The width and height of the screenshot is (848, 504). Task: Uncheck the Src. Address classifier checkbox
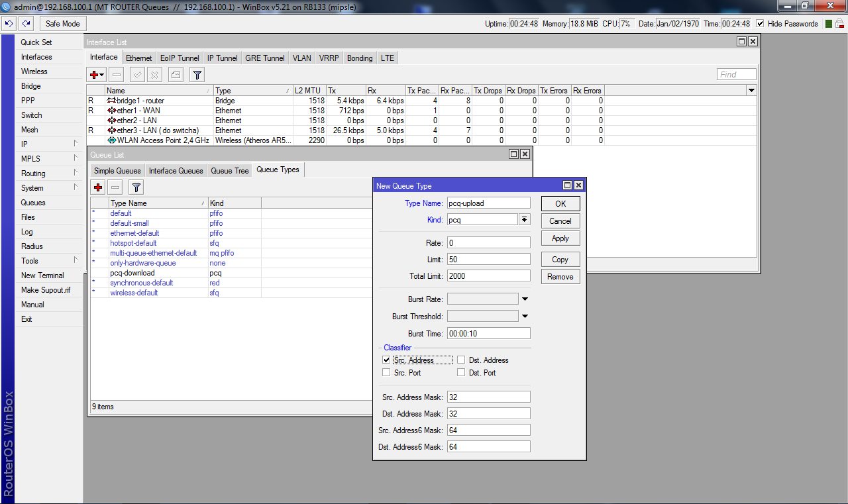click(x=386, y=360)
